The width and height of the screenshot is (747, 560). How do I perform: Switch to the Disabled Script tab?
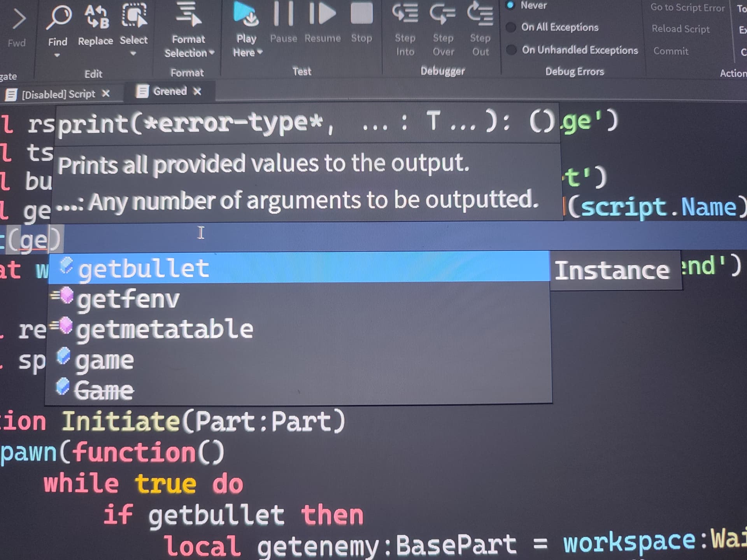point(58,94)
